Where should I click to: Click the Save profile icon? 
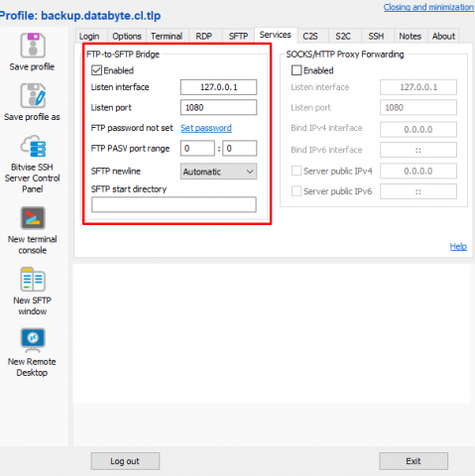tap(33, 46)
